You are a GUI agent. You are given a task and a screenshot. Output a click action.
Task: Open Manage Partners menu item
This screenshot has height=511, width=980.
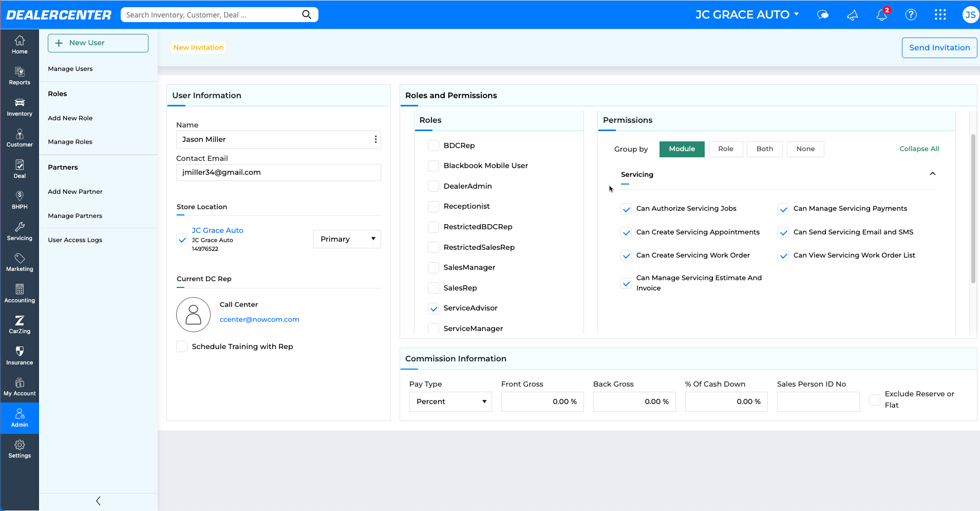(75, 216)
